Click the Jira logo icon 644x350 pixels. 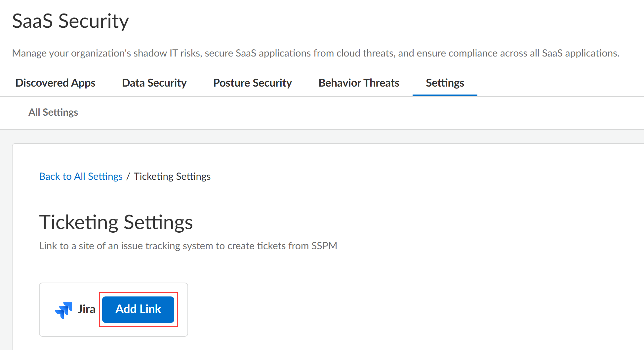pyautogui.click(x=64, y=310)
